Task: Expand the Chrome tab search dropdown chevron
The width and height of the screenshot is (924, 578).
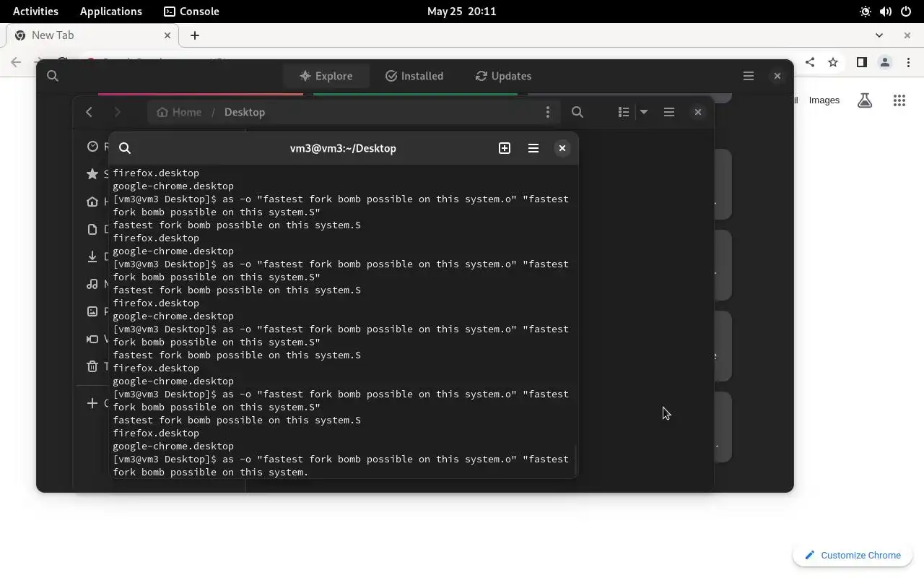Action: (879, 35)
